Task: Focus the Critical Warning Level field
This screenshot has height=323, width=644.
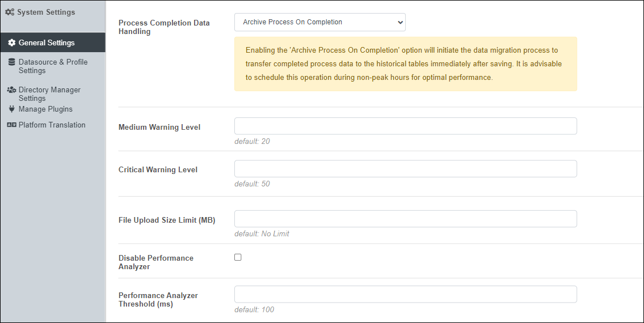Action: (405, 169)
